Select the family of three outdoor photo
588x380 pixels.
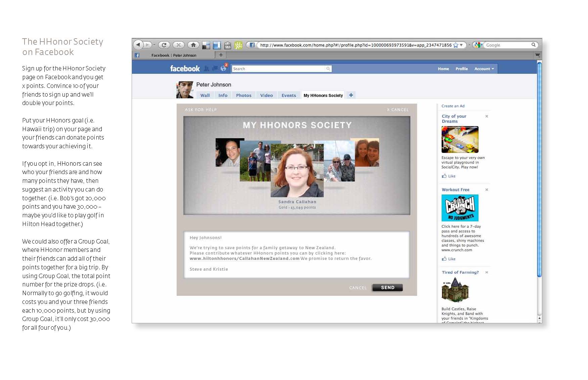(255, 161)
